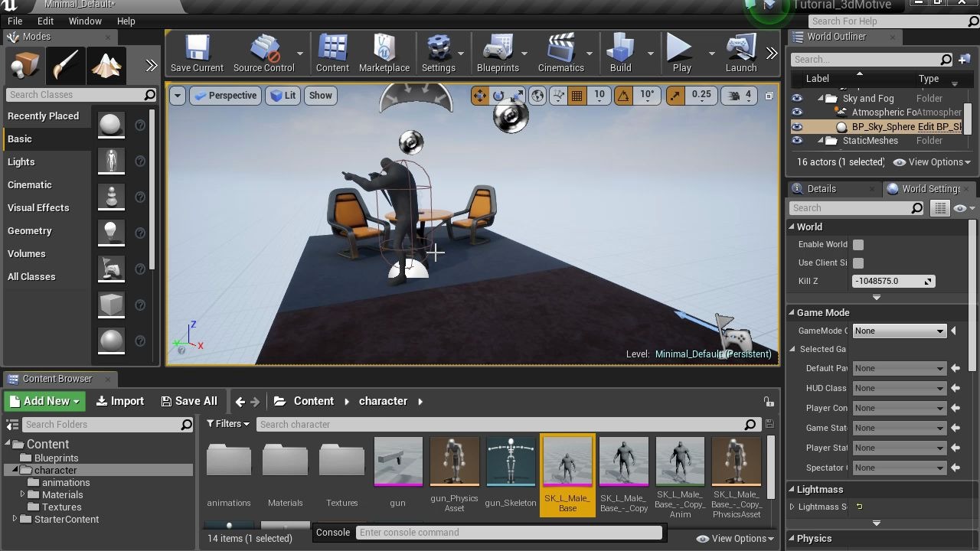Click the Content breadcrumb path segment
The image size is (980, 551).
[x=314, y=401]
